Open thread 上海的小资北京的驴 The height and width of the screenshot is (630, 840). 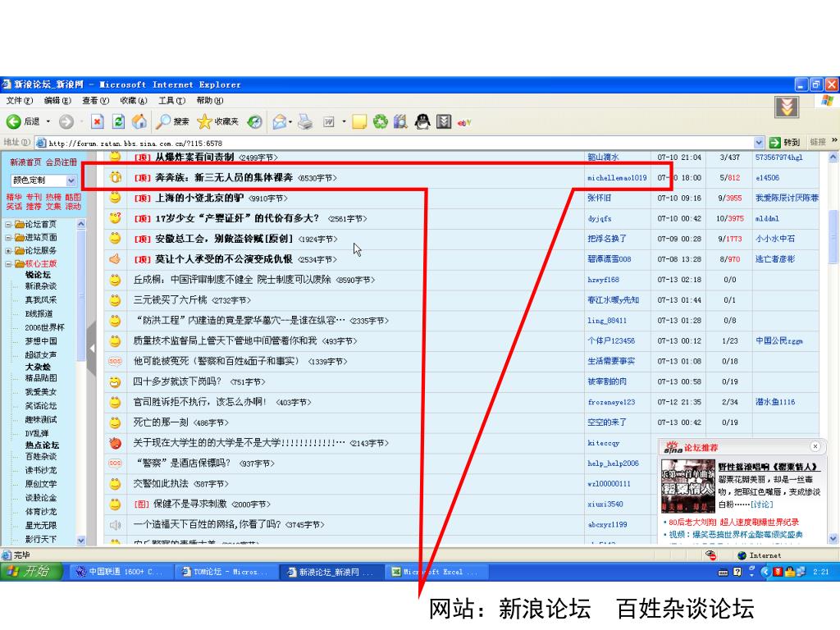199,198
